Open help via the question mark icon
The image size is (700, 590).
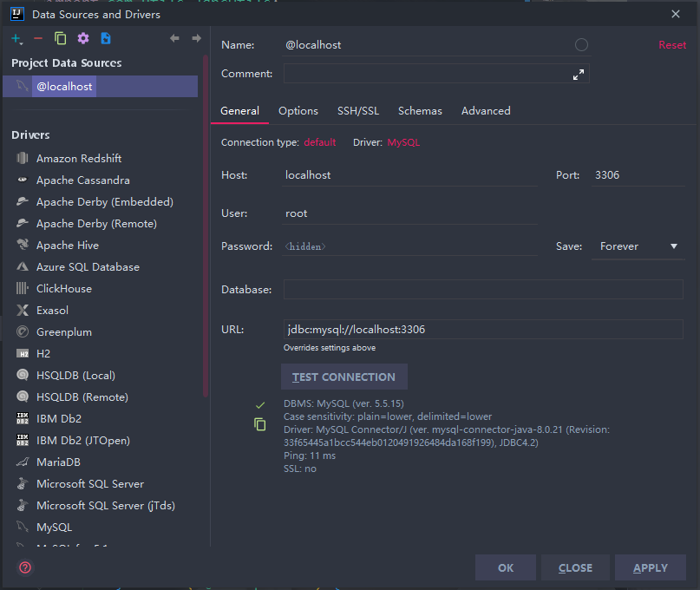(23, 567)
